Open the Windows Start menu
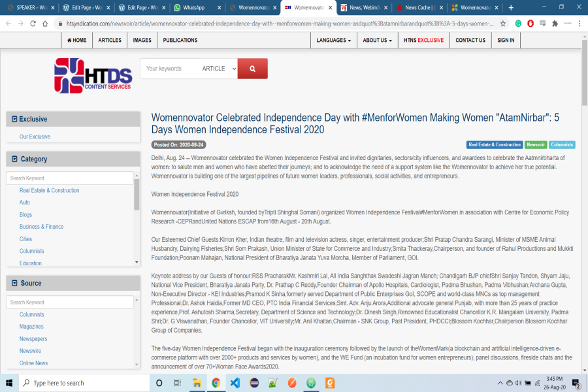Viewport: 588px width, 392px height. pos(9,383)
